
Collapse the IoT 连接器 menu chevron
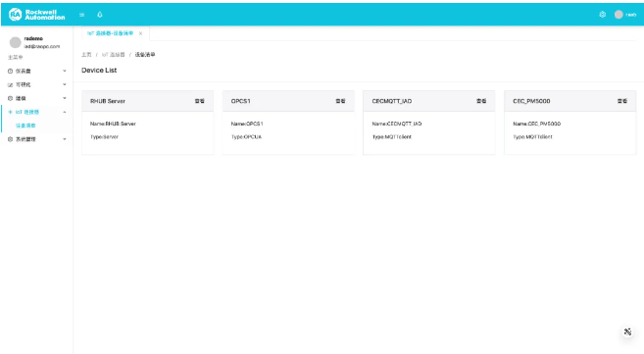[65, 112]
